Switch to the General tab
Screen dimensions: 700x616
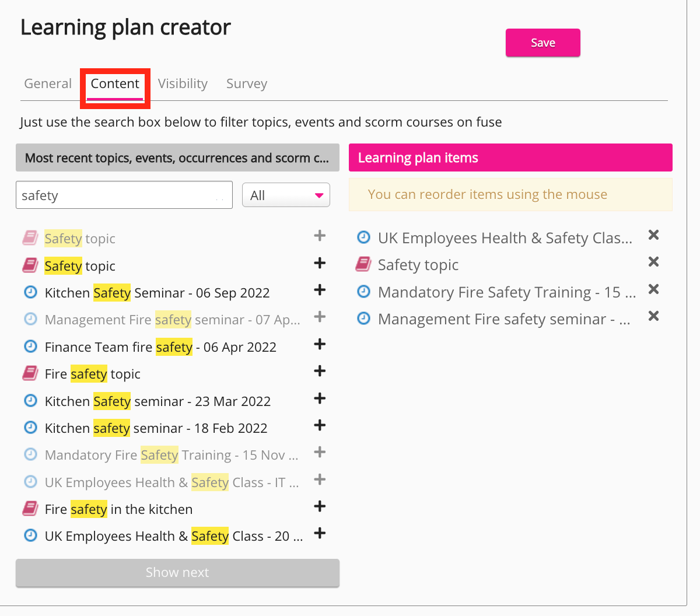click(x=48, y=84)
